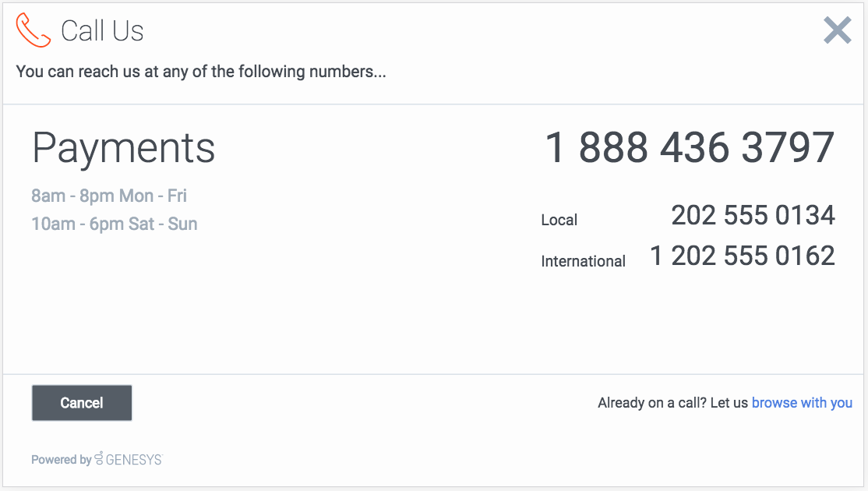This screenshot has height=491, width=868.
Task: Click the '8am - 8pm Mon - Fri' hours
Action: [109, 196]
